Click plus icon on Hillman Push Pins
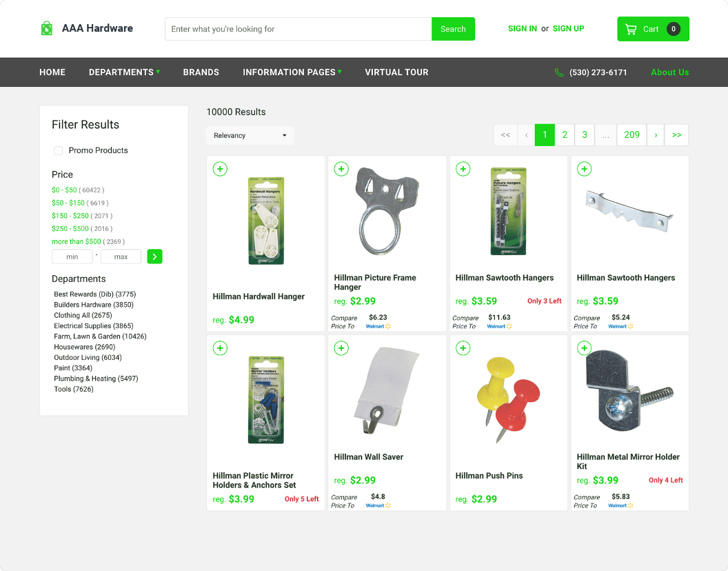The height and width of the screenshot is (571, 728). pos(463,348)
